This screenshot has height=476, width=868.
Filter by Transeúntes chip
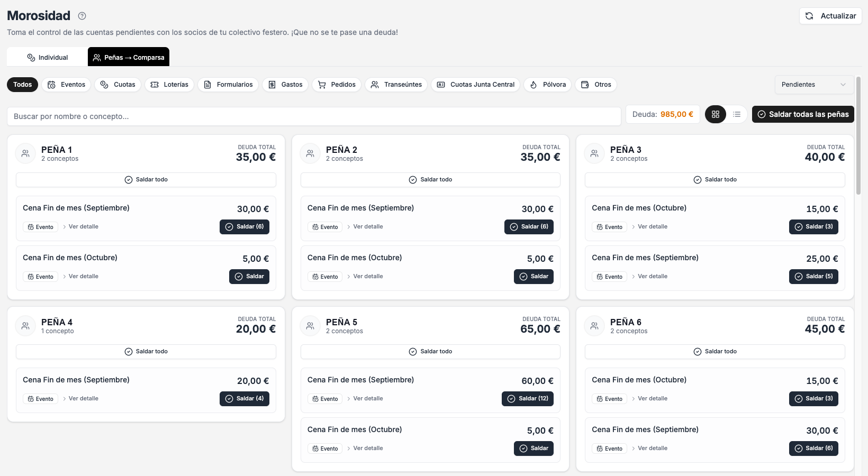point(396,85)
